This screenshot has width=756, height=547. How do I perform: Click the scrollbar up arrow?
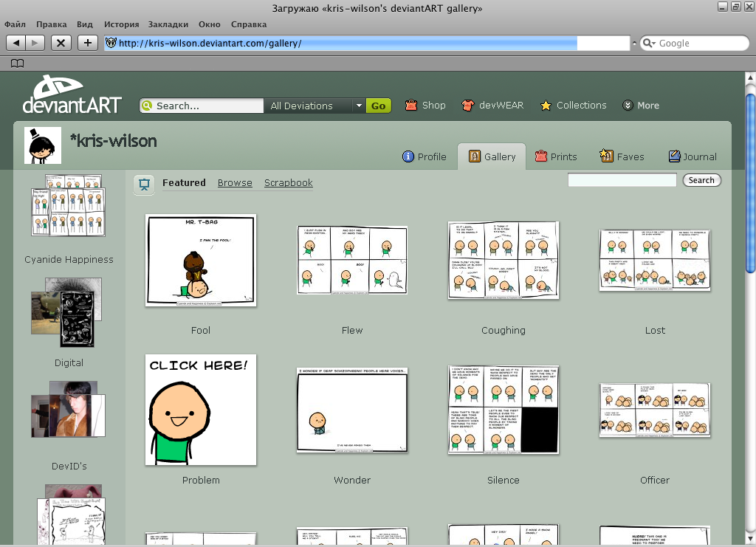pyautogui.click(x=750, y=77)
